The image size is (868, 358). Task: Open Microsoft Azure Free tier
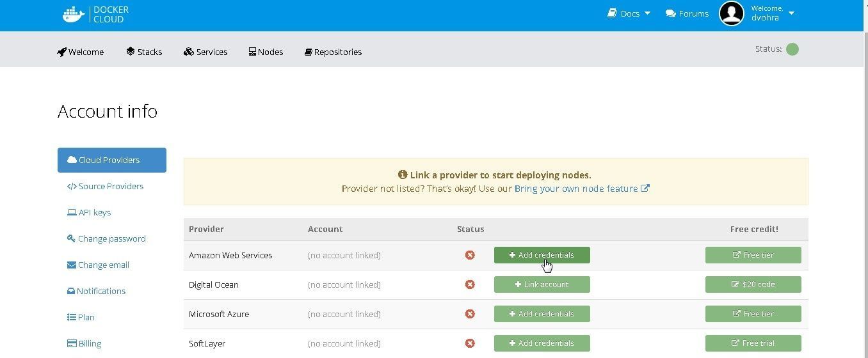tap(753, 314)
